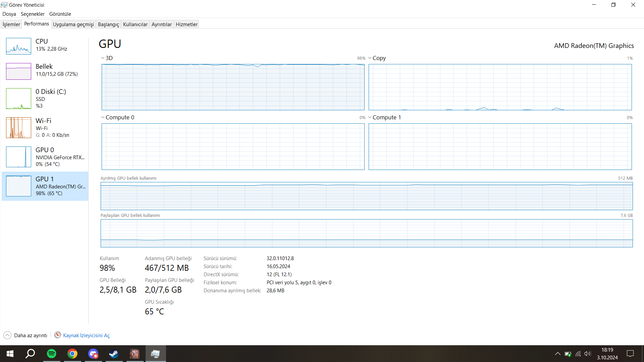Image resolution: width=644 pixels, height=362 pixels.
Task: Open Google Chrome from the taskbar
Action: coord(72,354)
